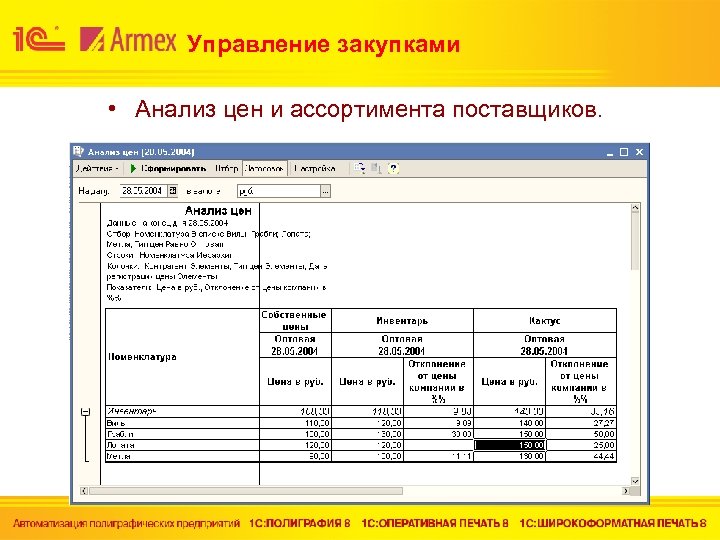Click the Armex logo in the header
This screenshot has width=720, height=540.
point(128,39)
